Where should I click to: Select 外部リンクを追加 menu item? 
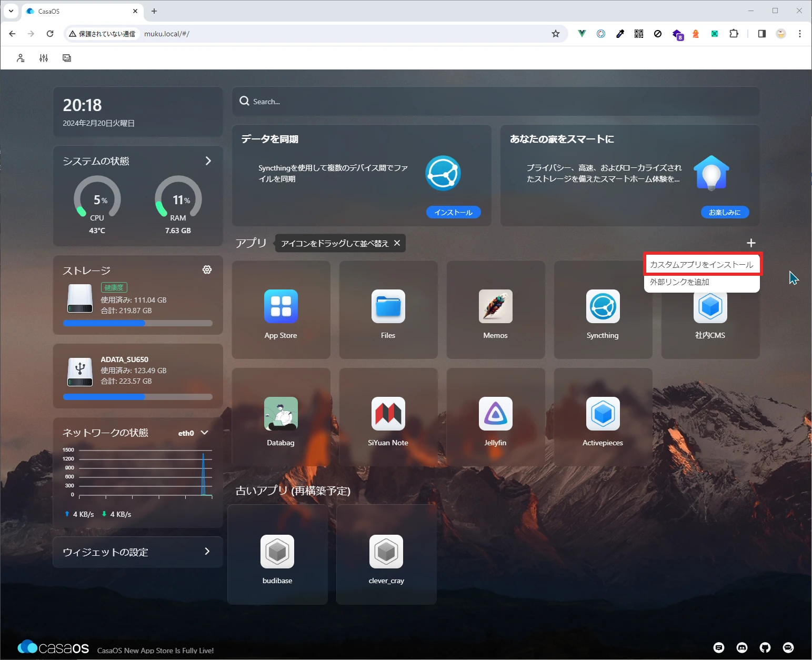[x=702, y=282]
